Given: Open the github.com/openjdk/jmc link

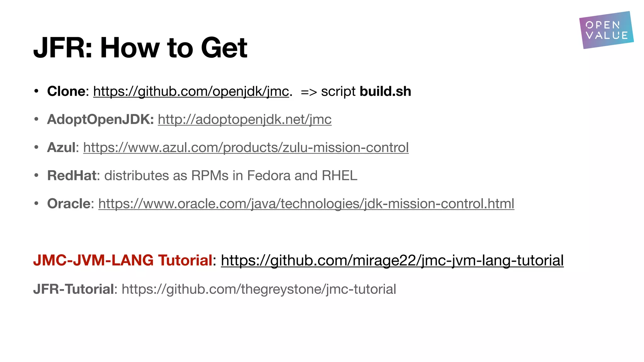Looking at the screenshot, I should (x=191, y=91).
